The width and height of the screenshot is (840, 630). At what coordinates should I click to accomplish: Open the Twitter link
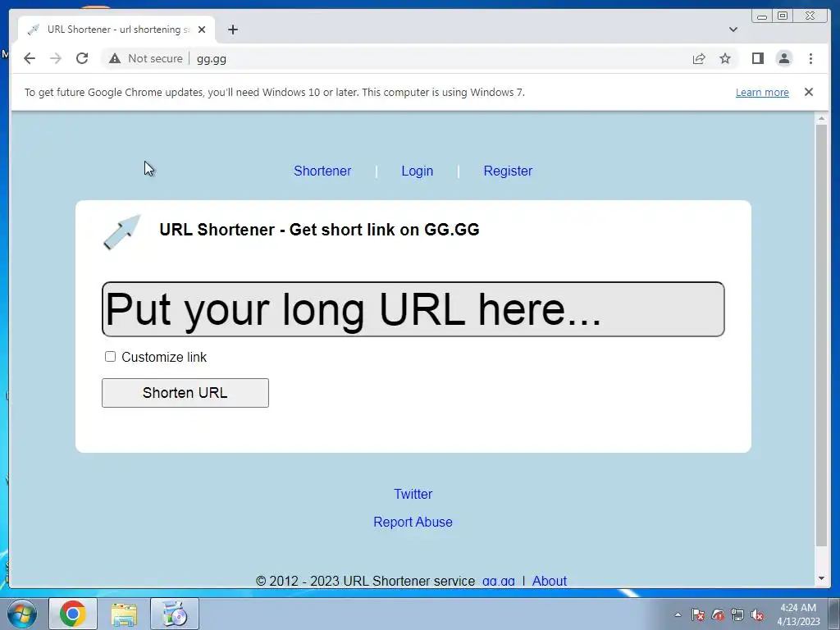coord(413,494)
